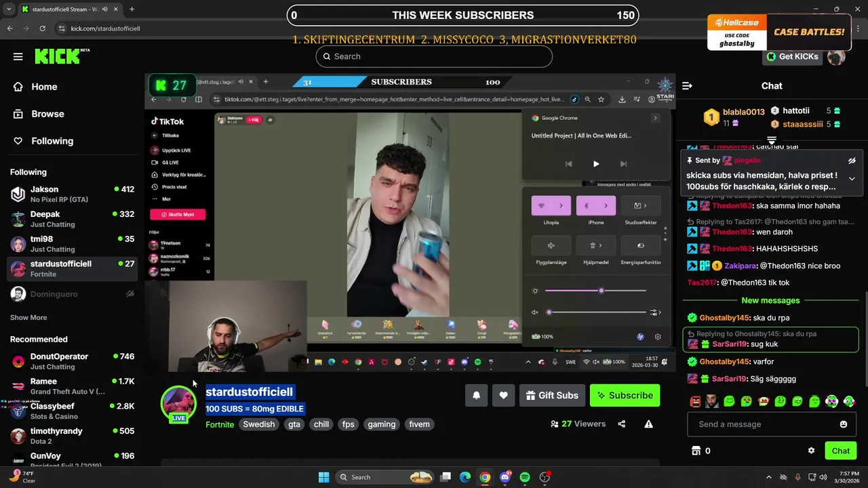Viewport: 868px width, 488px height.
Task: Click the chill tag
Action: pyautogui.click(x=321, y=424)
